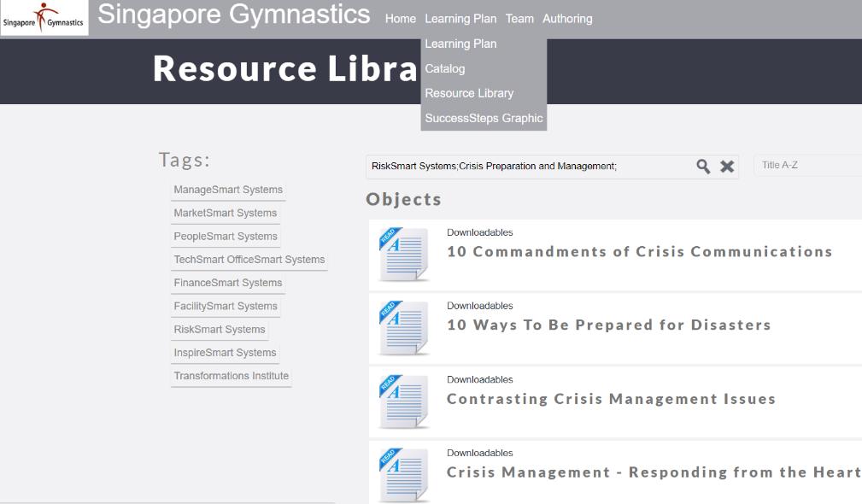Open the Authoring menu
The height and width of the screenshot is (504, 862).
tap(567, 19)
